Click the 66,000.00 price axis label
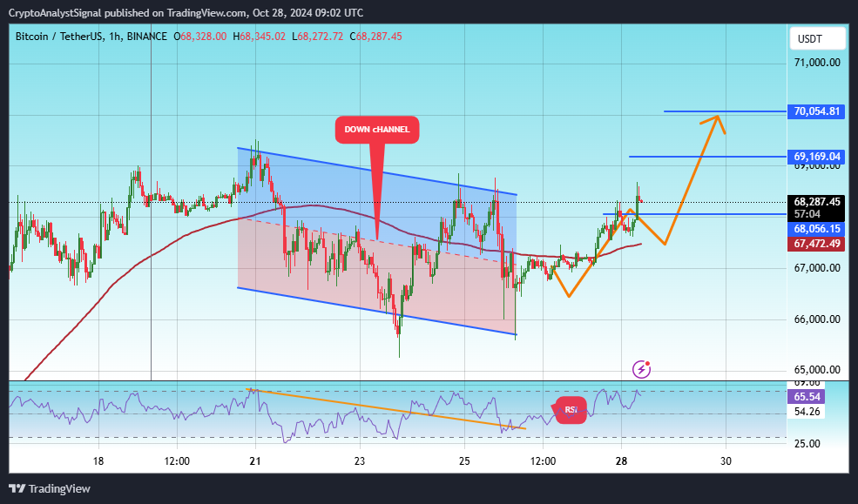 [x=817, y=319]
